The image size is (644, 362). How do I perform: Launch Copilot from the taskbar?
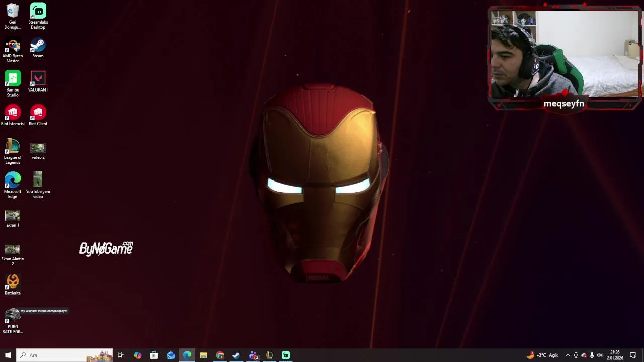(137, 355)
